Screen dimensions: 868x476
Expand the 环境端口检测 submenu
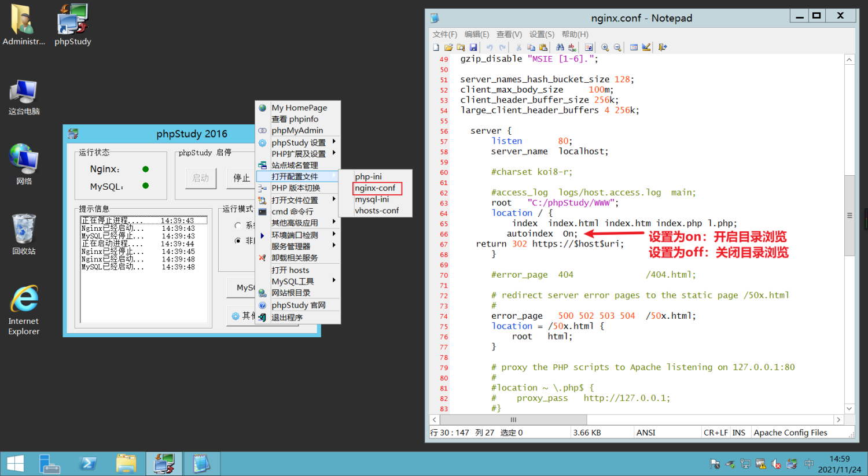click(x=298, y=235)
